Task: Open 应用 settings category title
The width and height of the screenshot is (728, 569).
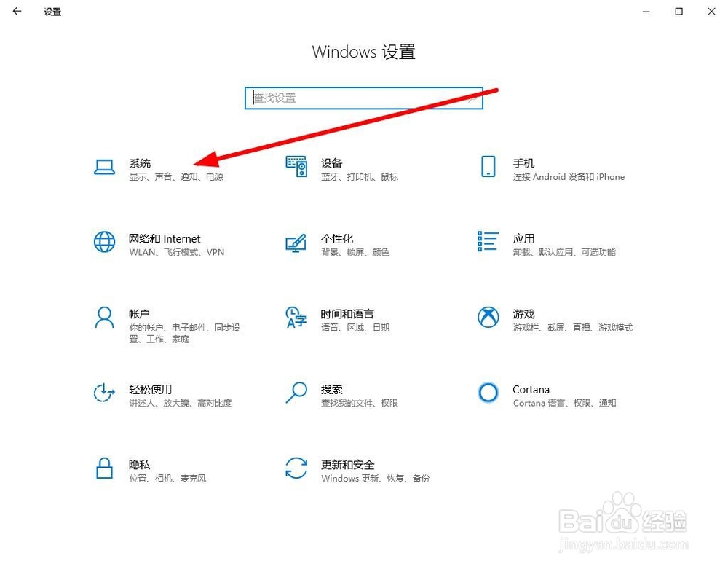Action: coord(523,239)
